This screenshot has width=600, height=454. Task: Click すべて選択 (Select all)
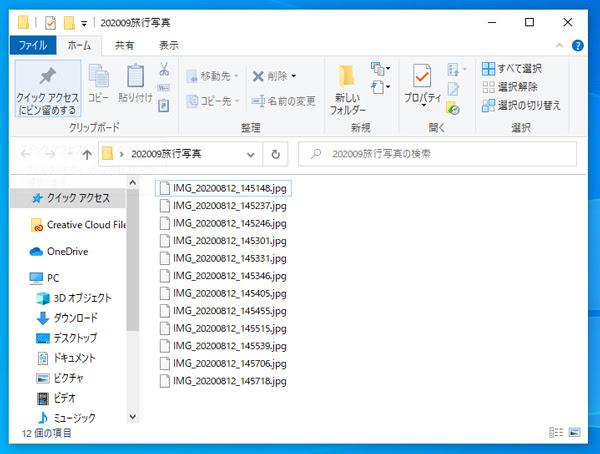[512, 69]
